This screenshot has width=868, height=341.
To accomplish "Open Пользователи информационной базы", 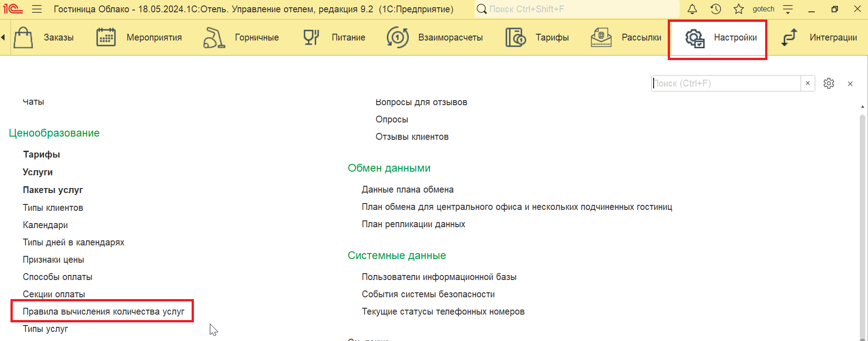I will 439,277.
